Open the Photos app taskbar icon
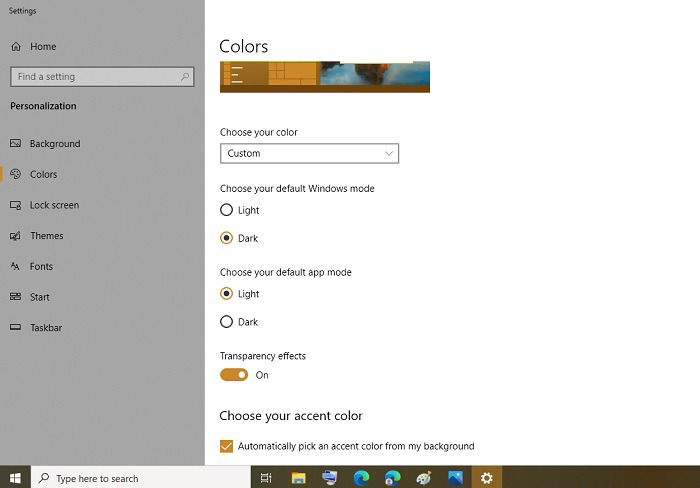The width and height of the screenshot is (700, 488). tap(455, 478)
